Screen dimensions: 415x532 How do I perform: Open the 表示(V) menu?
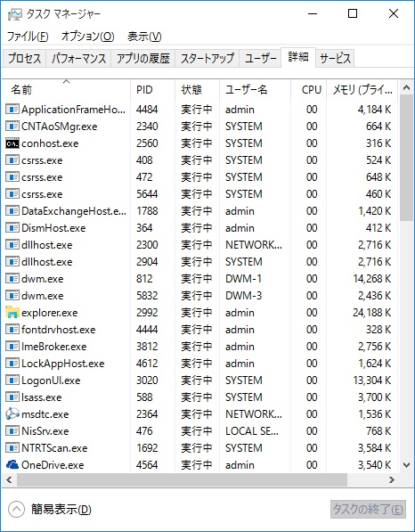click(x=144, y=37)
